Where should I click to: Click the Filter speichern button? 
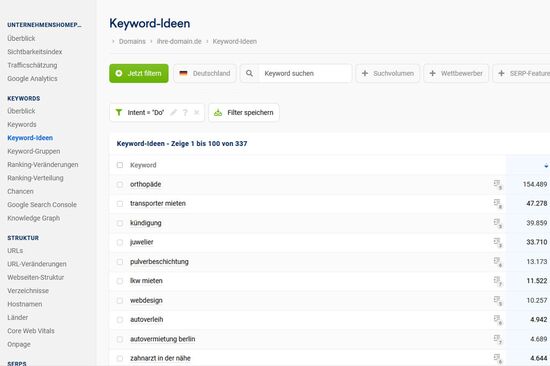[244, 113]
